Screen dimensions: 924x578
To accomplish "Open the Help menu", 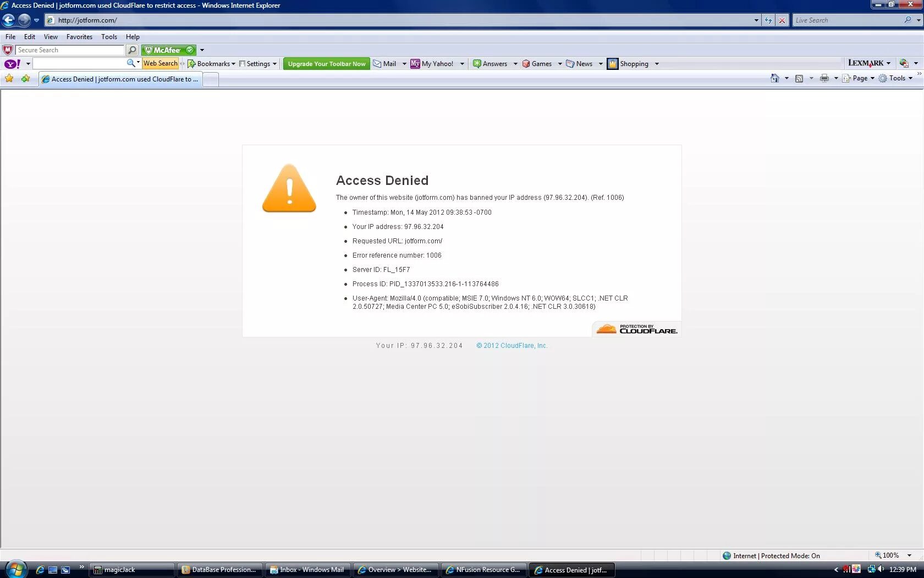I will point(133,37).
